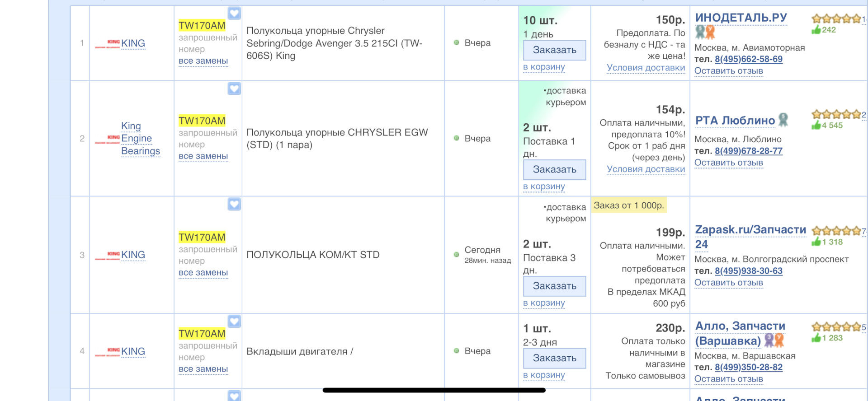Viewport: 868px width, 401px height.
Task: Order the 199р. part from Zapask.ru
Action: 554,286
